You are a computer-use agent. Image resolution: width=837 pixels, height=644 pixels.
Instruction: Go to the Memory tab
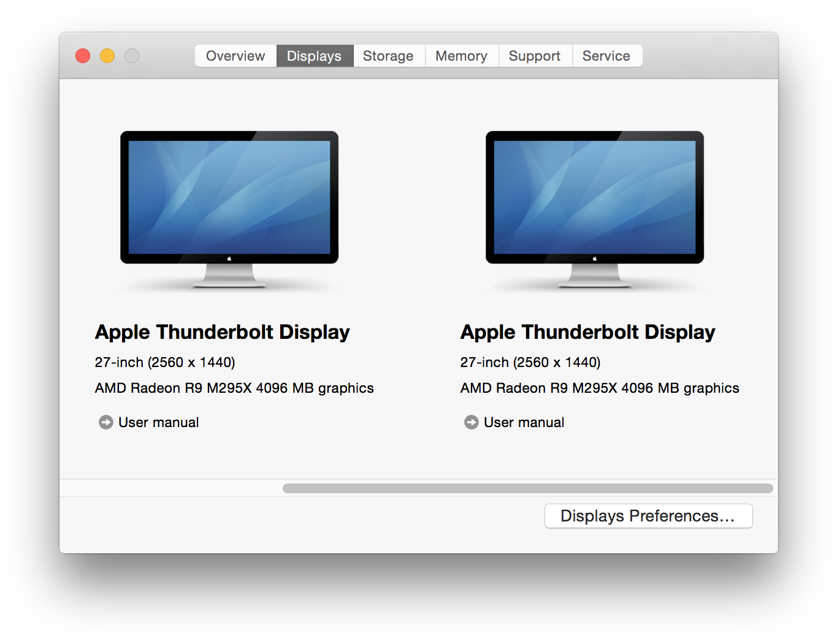tap(461, 56)
